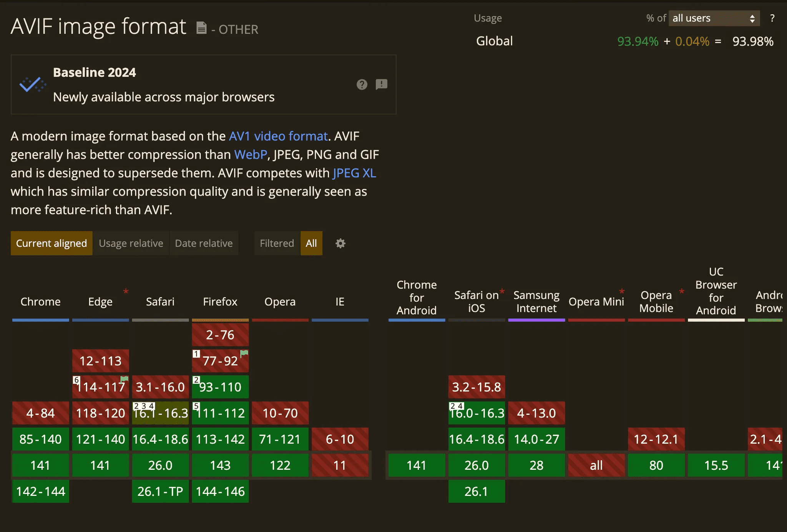Image resolution: width=787 pixels, height=532 pixels.
Task: Click the green flag on Firefox 77-92
Action: pyautogui.click(x=244, y=353)
